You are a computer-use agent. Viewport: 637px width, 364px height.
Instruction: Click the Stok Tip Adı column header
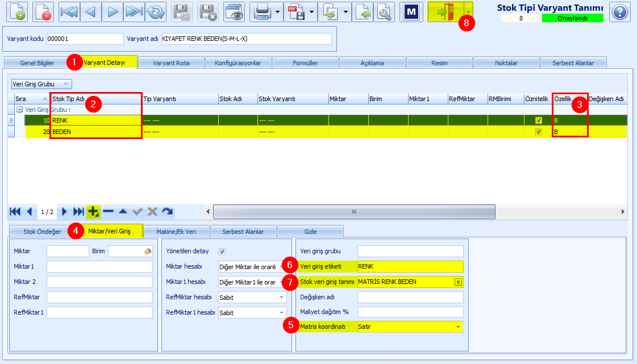coord(96,99)
